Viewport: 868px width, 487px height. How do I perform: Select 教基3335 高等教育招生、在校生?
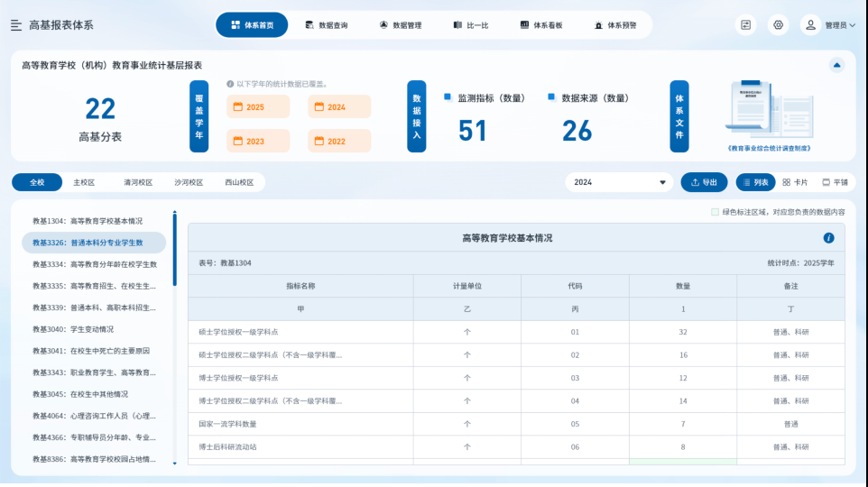pos(94,286)
